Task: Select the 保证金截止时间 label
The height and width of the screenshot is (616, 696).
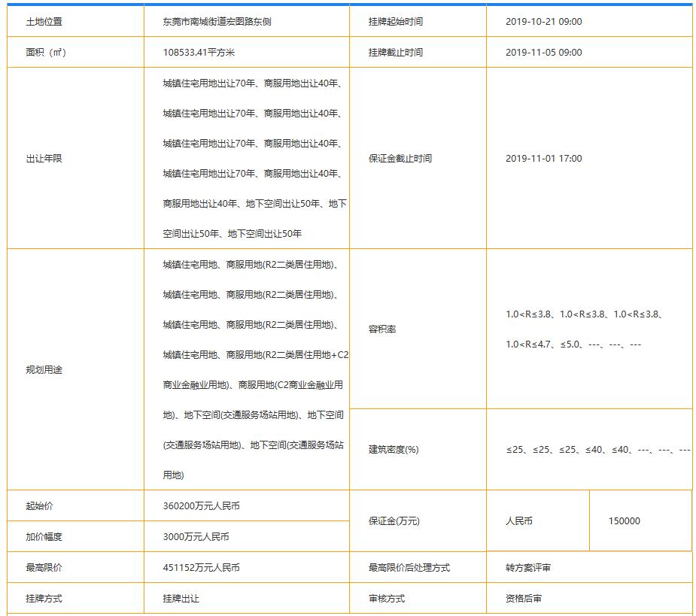Action: pos(400,159)
